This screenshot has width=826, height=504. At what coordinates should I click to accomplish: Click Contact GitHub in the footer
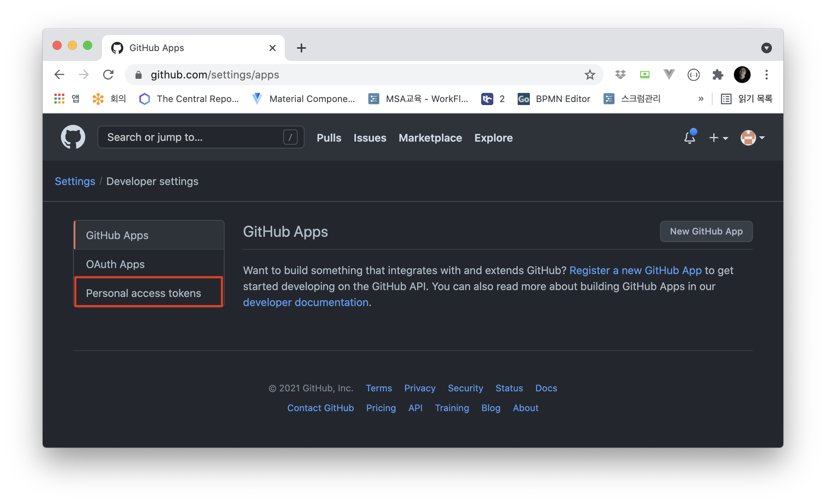pos(321,408)
